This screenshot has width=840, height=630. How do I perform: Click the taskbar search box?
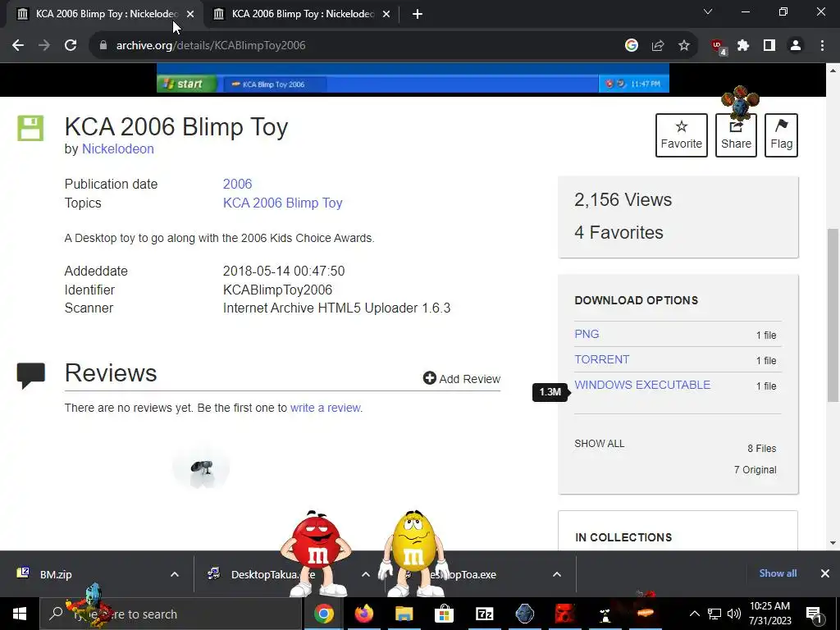[171, 614]
